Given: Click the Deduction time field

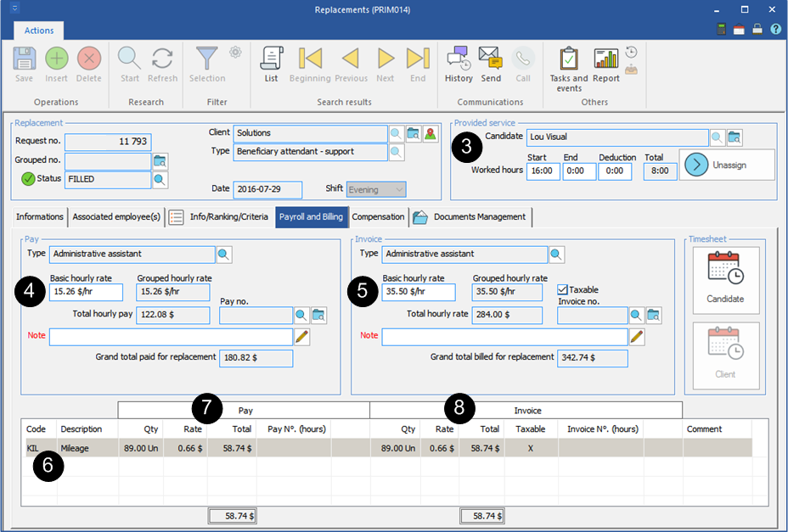Looking at the screenshot, I should 615,171.
